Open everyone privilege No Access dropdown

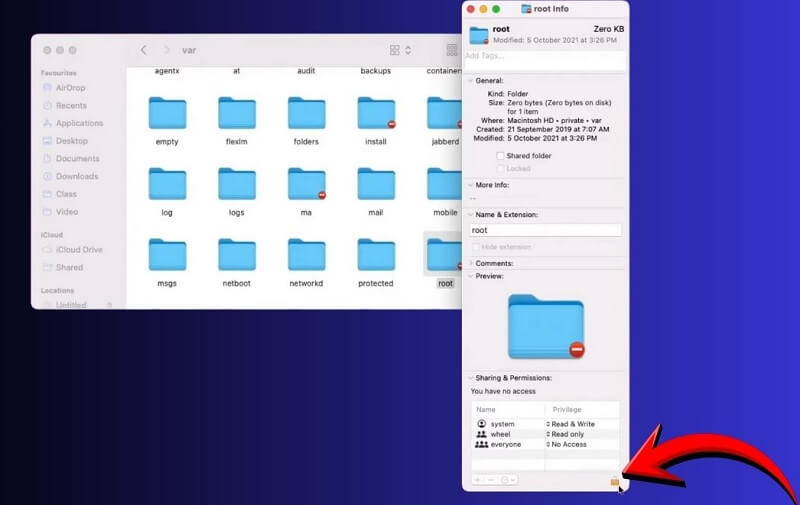[x=566, y=444]
